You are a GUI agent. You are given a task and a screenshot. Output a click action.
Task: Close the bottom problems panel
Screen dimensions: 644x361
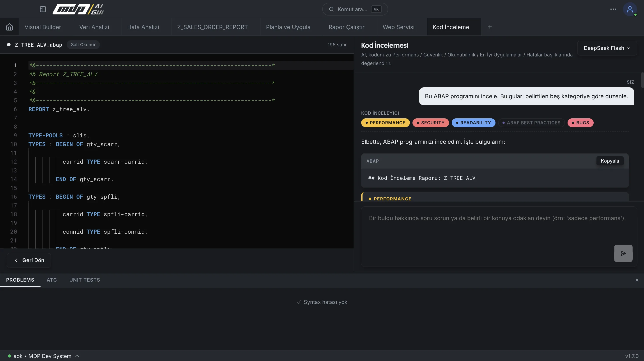click(637, 280)
